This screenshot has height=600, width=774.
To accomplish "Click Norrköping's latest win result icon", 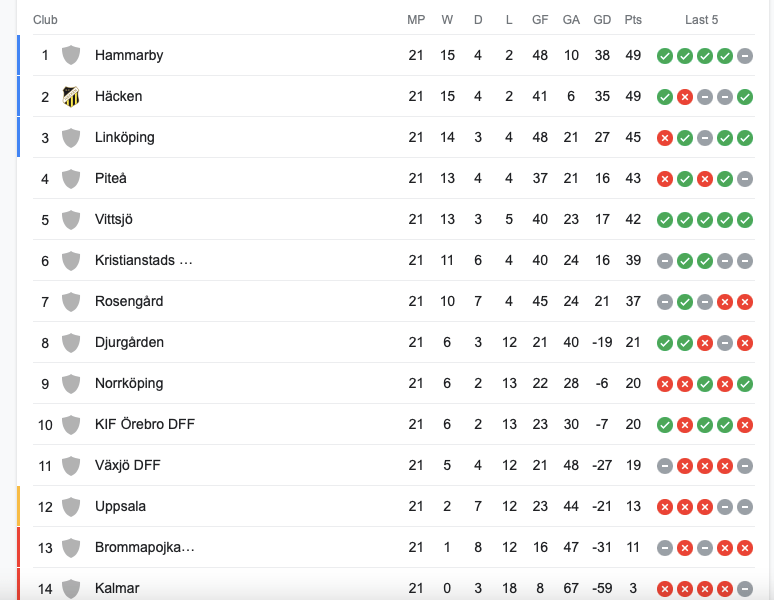I will [745, 383].
